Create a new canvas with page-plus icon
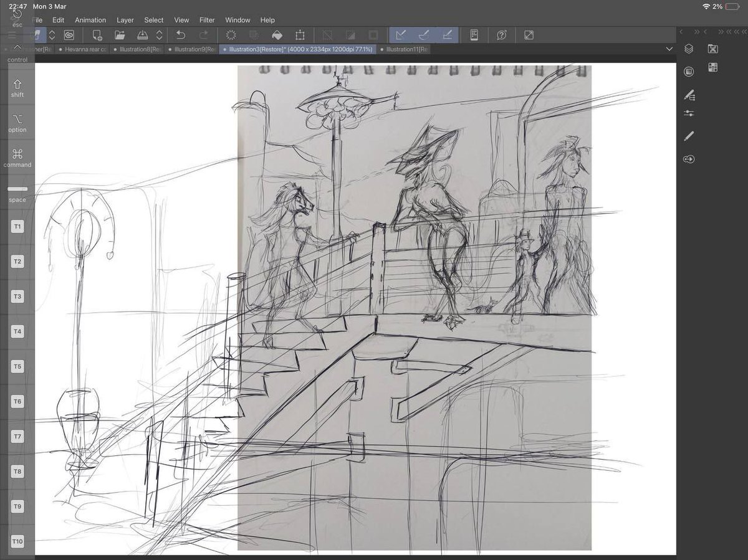 (97, 35)
